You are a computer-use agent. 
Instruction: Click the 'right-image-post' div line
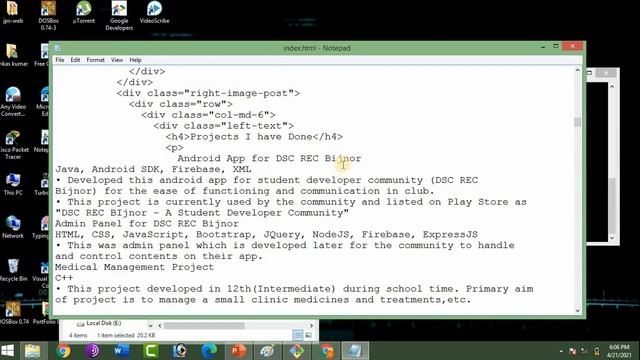[x=208, y=93]
